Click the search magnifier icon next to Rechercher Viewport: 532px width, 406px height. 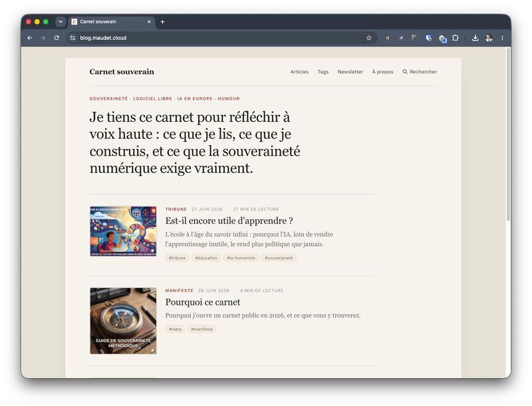[x=405, y=72]
